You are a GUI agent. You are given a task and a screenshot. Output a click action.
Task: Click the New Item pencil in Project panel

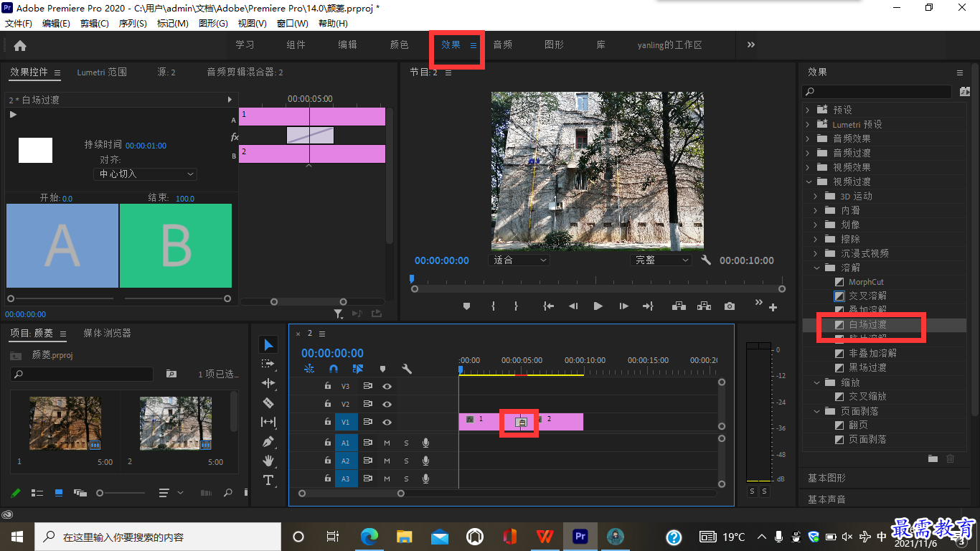pyautogui.click(x=16, y=493)
